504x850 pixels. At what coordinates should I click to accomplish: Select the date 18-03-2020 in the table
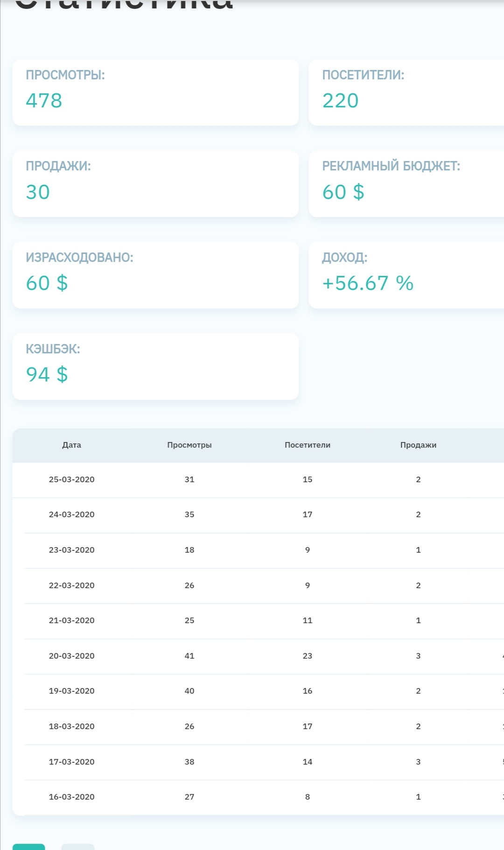[x=71, y=726]
